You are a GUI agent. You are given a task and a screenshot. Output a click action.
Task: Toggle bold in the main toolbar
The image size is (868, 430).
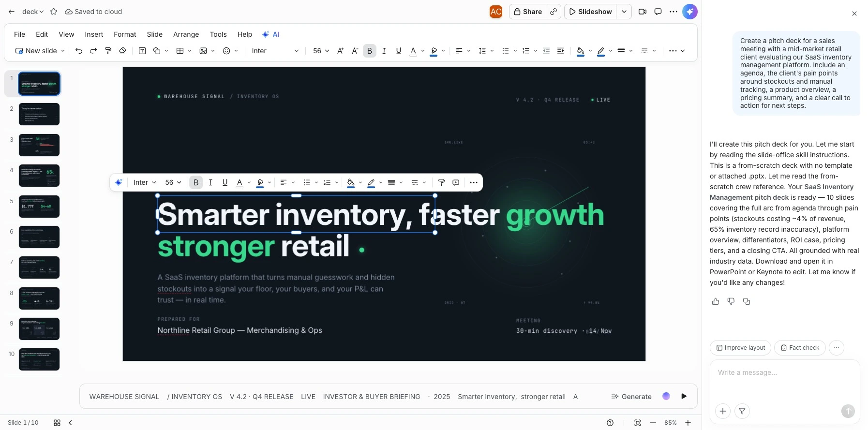point(370,51)
